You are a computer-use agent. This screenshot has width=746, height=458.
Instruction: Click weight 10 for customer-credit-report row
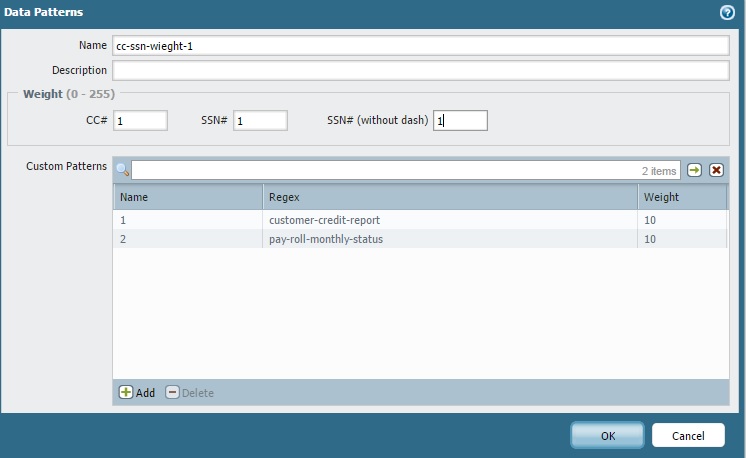point(682,220)
